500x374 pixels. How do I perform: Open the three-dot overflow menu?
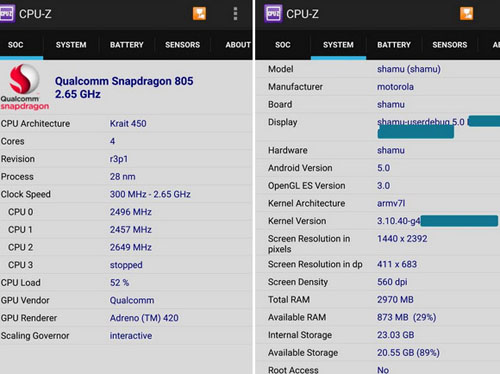coord(235,14)
